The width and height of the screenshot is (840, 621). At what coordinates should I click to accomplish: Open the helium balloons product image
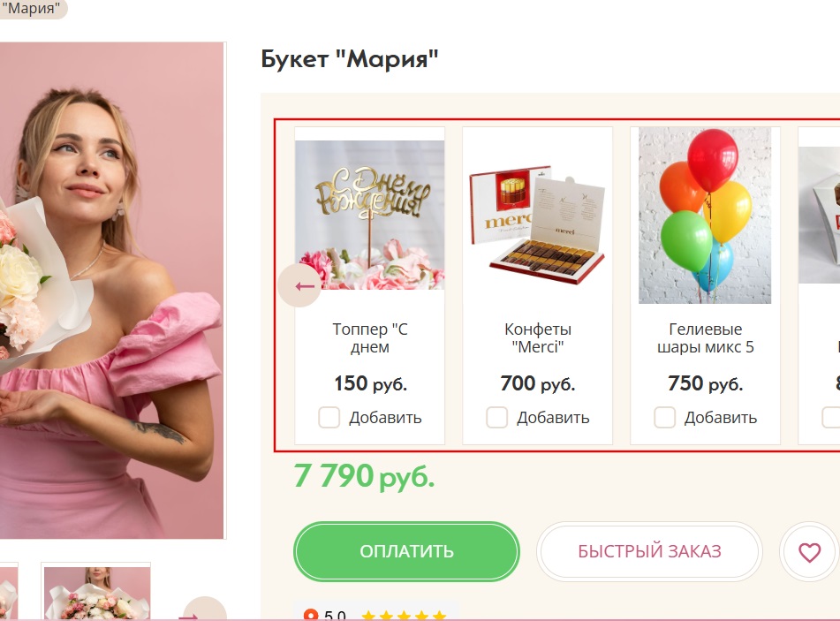point(705,216)
